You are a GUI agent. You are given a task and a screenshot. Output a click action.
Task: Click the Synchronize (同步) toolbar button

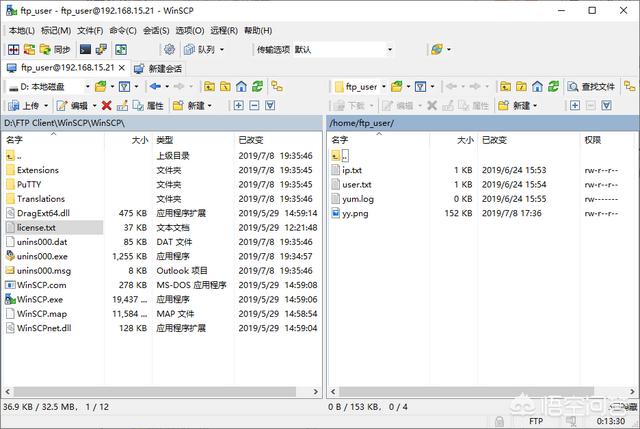[x=55, y=49]
